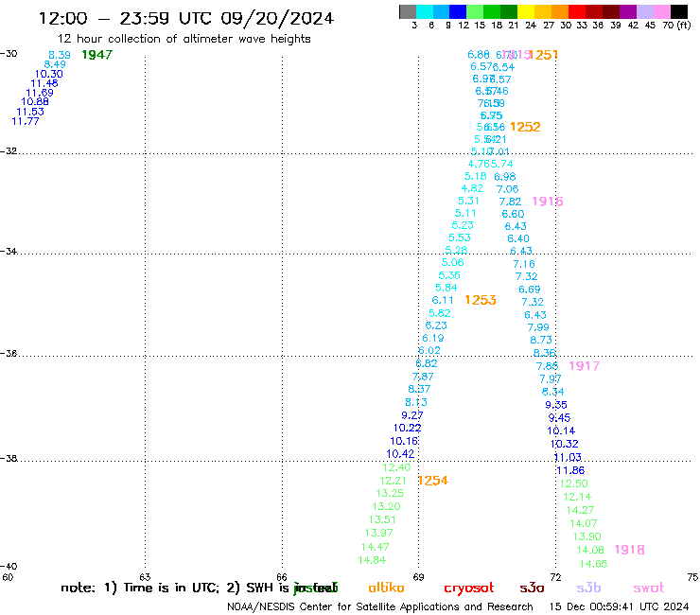The width and height of the screenshot is (700, 615).
Task: Click the orange pass time label 1254
Action: [432, 481]
